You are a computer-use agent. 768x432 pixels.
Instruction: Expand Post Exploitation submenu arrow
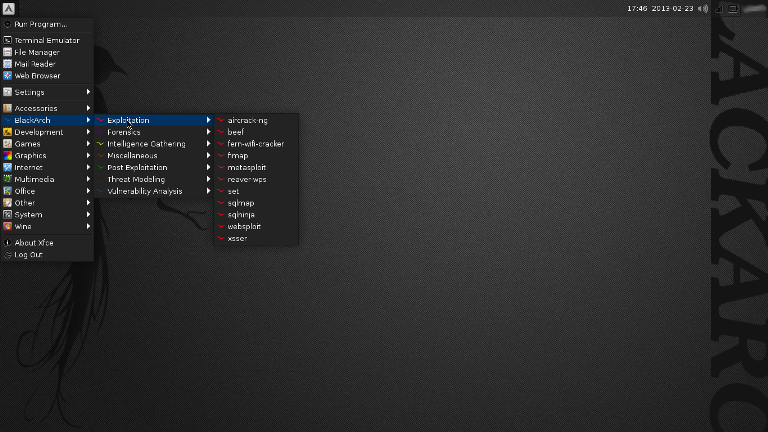pyautogui.click(x=208, y=167)
